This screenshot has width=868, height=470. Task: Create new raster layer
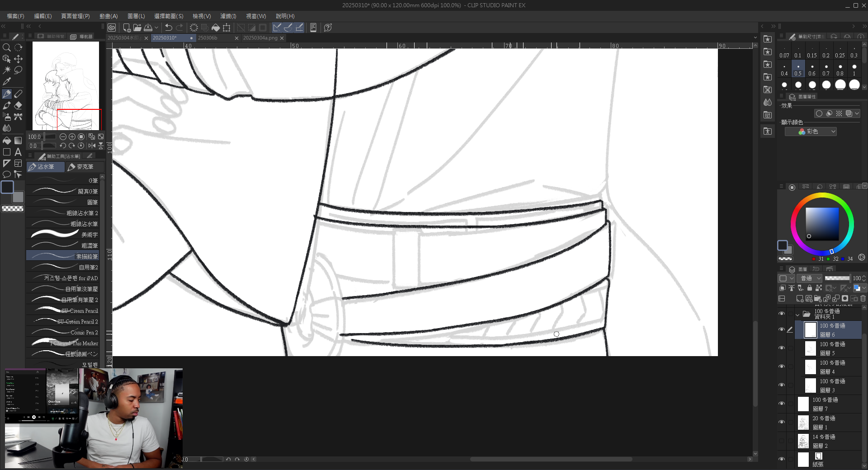click(x=800, y=299)
